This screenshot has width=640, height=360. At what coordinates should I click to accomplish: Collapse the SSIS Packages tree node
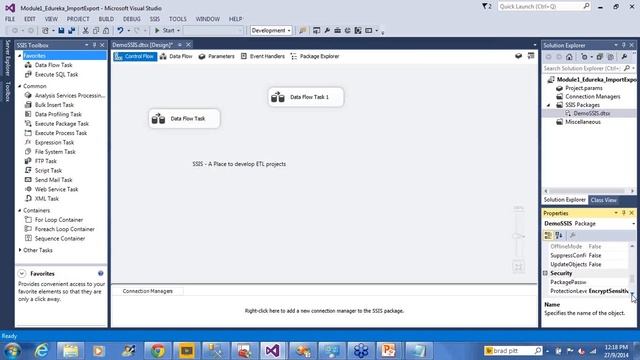[549, 105]
